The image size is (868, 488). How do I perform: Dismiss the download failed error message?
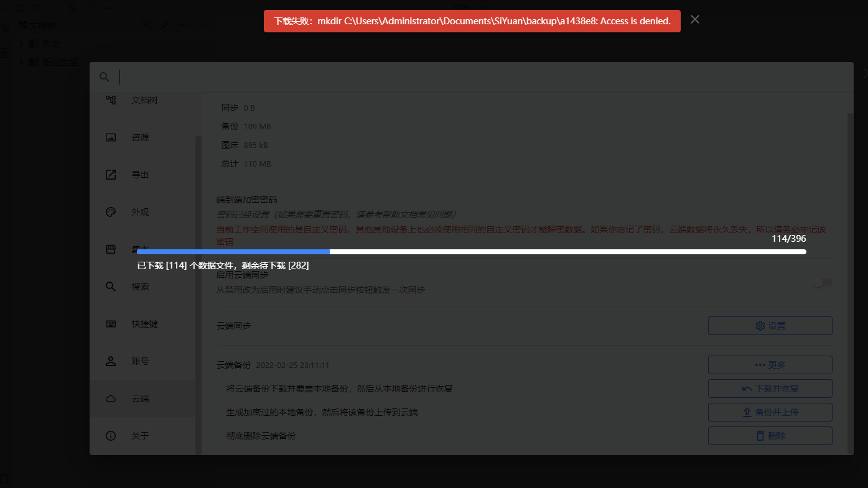pos(695,20)
